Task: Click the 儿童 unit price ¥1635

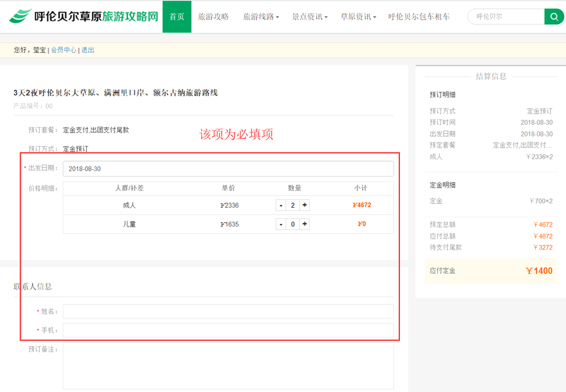Action: pyautogui.click(x=229, y=224)
